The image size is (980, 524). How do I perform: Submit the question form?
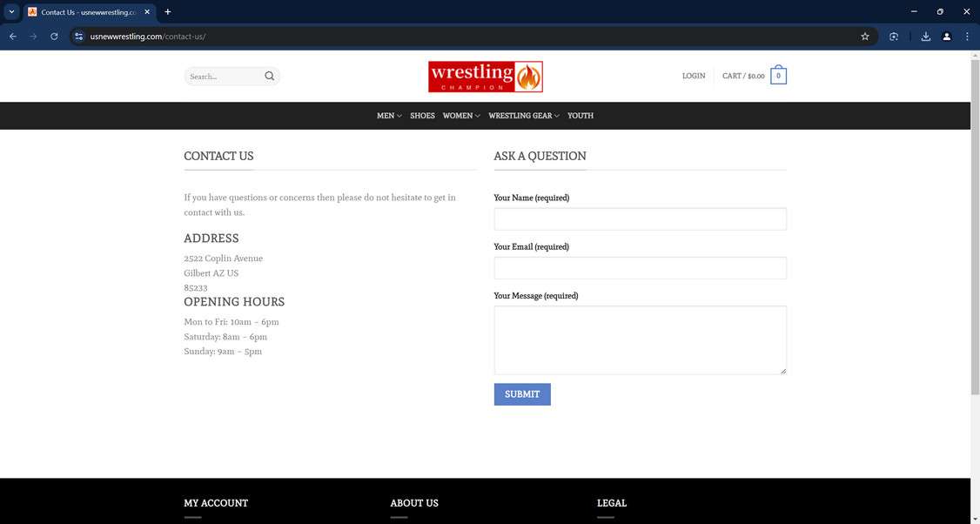coord(522,394)
